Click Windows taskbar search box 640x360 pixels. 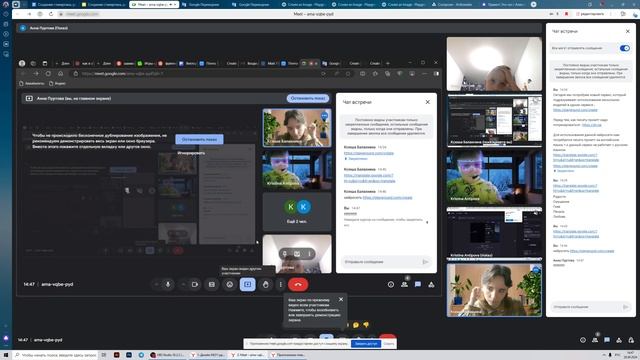tap(55, 355)
